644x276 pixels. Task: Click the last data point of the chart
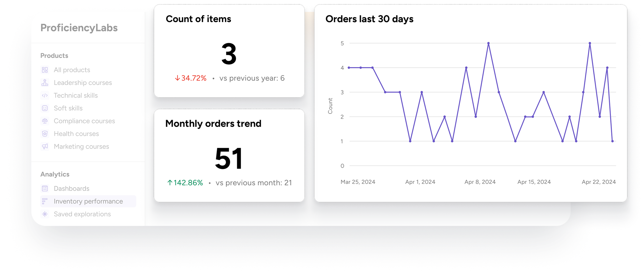click(x=612, y=141)
